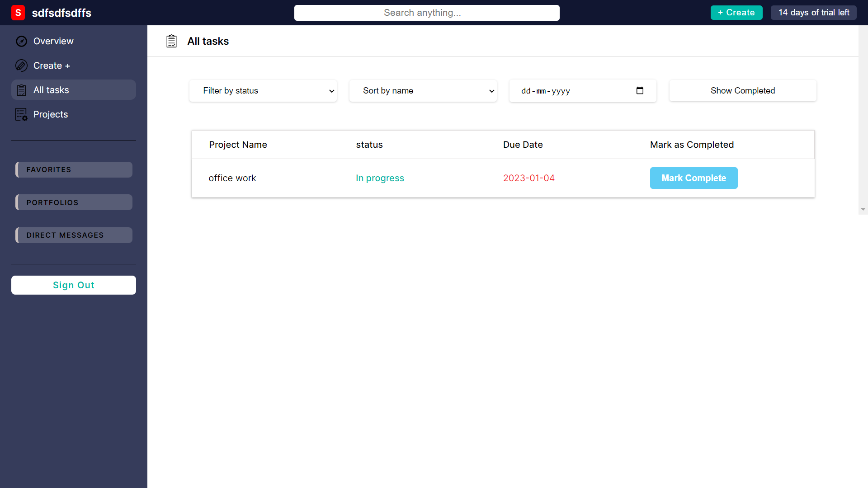Expand the PORTFOLIOS section

[73, 202]
